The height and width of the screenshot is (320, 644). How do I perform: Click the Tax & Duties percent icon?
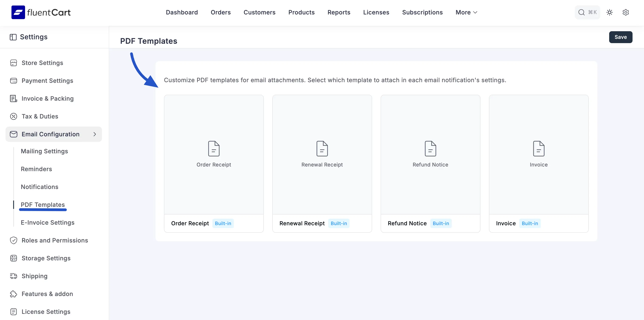(x=14, y=116)
